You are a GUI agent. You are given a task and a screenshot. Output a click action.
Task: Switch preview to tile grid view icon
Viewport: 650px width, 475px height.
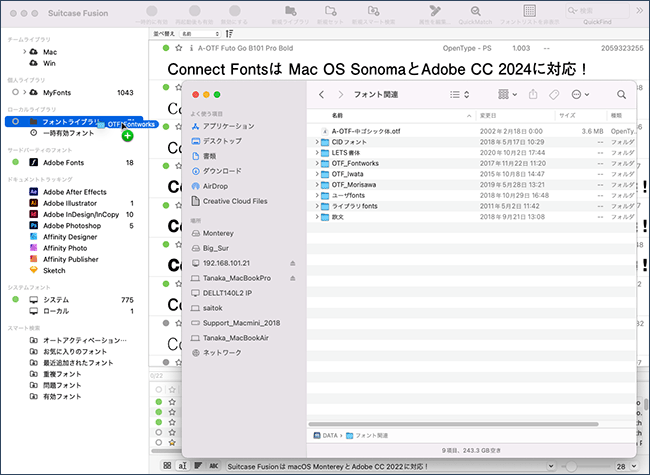pos(167,465)
